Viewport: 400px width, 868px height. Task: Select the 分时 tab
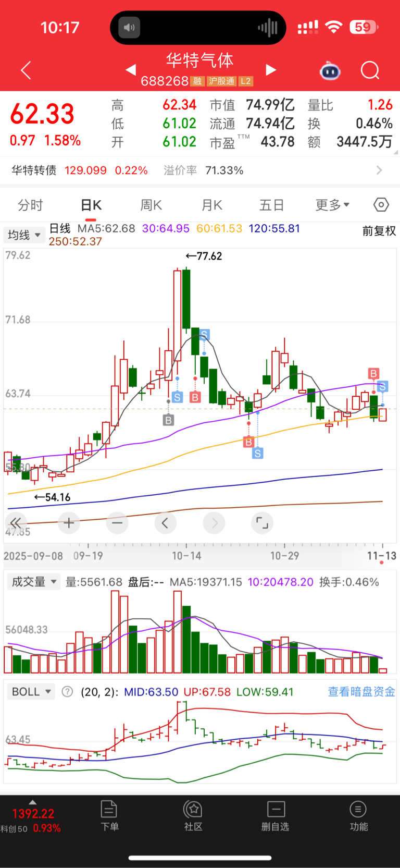pos(30,205)
